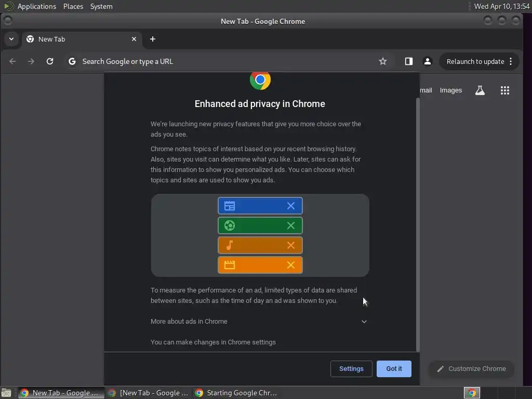Viewport: 532px width, 399px height.
Task: Open the Images link
Action: (450, 90)
